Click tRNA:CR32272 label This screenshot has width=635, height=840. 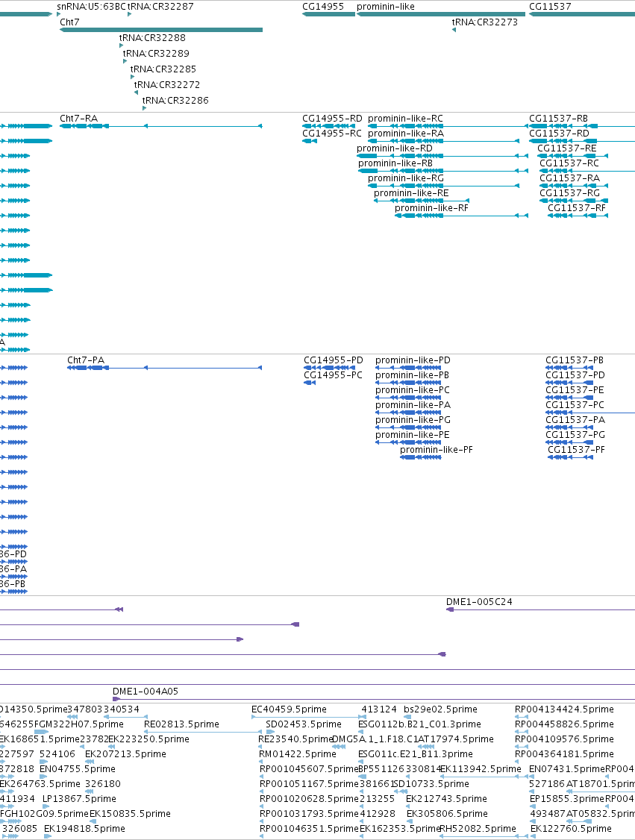pos(167,84)
